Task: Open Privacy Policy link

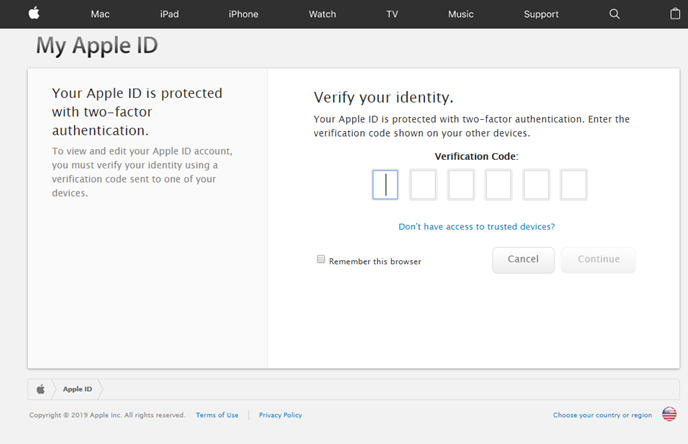Action: click(280, 415)
